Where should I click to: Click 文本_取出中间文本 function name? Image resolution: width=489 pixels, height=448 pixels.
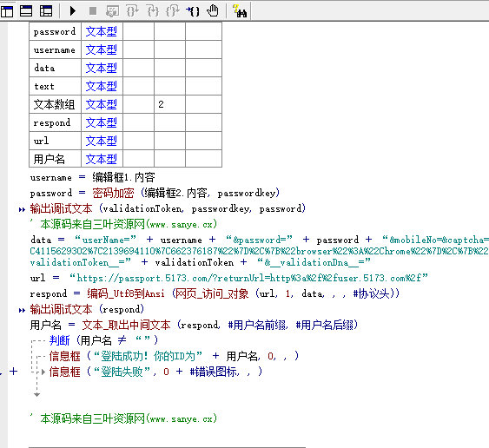(126, 326)
